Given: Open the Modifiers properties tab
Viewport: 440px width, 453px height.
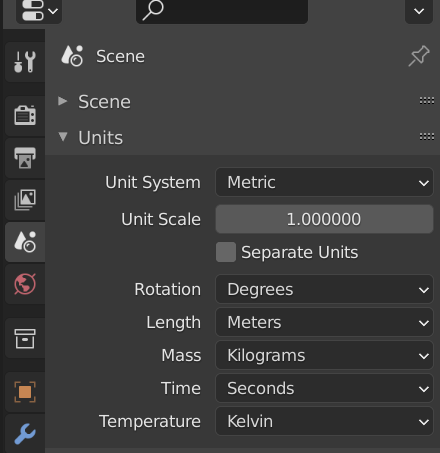Looking at the screenshot, I should click(x=25, y=434).
